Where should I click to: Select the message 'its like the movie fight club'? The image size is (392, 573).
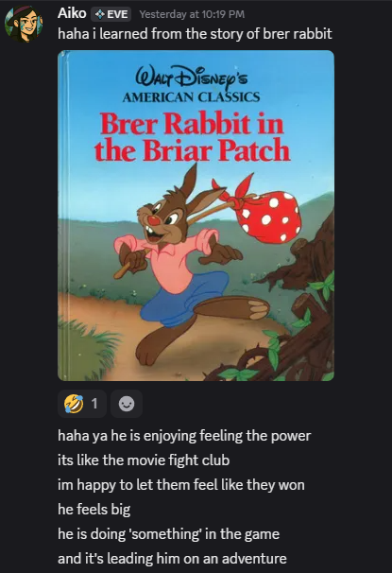(x=144, y=460)
